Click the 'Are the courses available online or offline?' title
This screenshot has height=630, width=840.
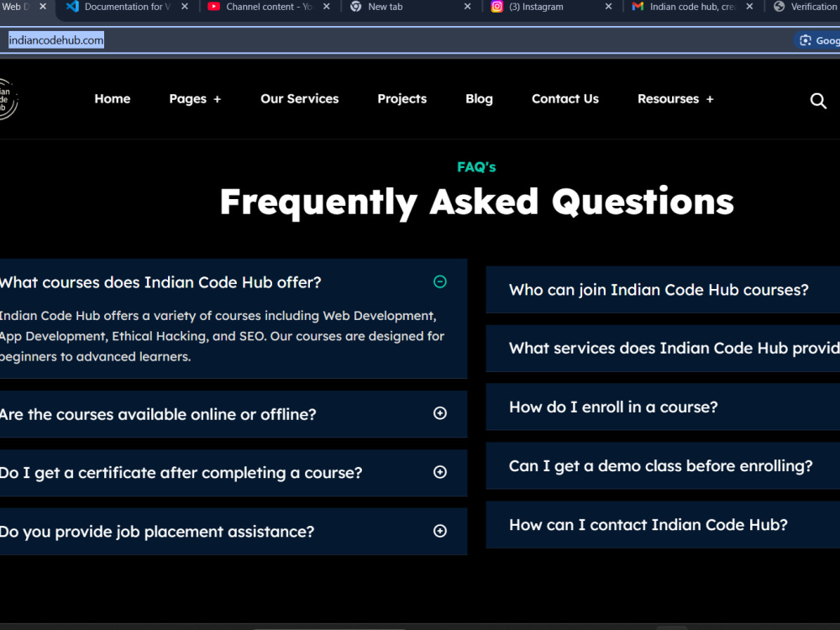pyautogui.click(x=158, y=414)
